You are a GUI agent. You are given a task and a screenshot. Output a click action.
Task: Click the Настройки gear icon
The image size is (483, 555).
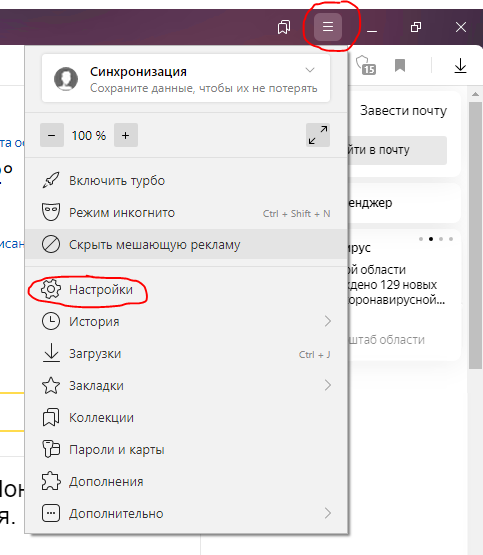click(x=51, y=290)
